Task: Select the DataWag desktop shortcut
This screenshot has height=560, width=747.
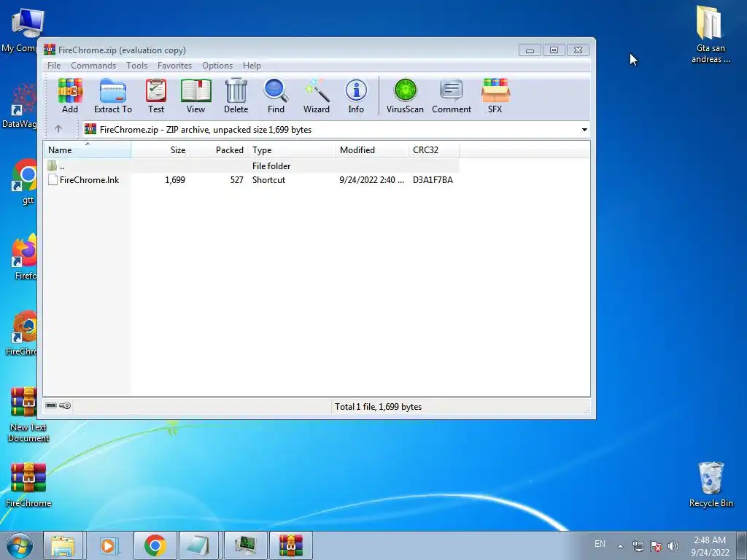Action: coord(21,105)
